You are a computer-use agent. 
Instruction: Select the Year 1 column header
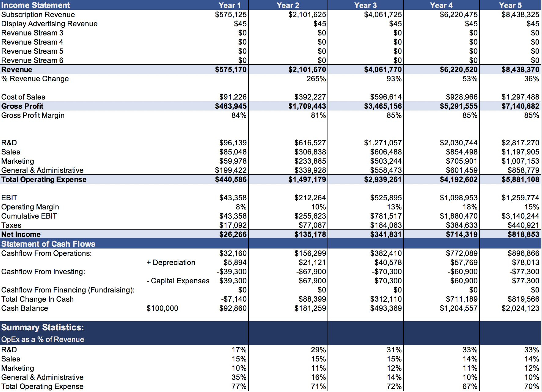[x=229, y=5]
